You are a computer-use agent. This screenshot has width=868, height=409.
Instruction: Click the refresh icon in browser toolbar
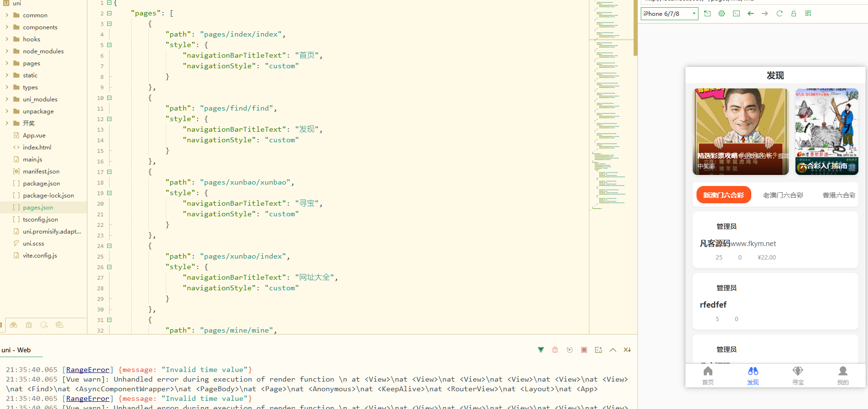[x=779, y=13]
